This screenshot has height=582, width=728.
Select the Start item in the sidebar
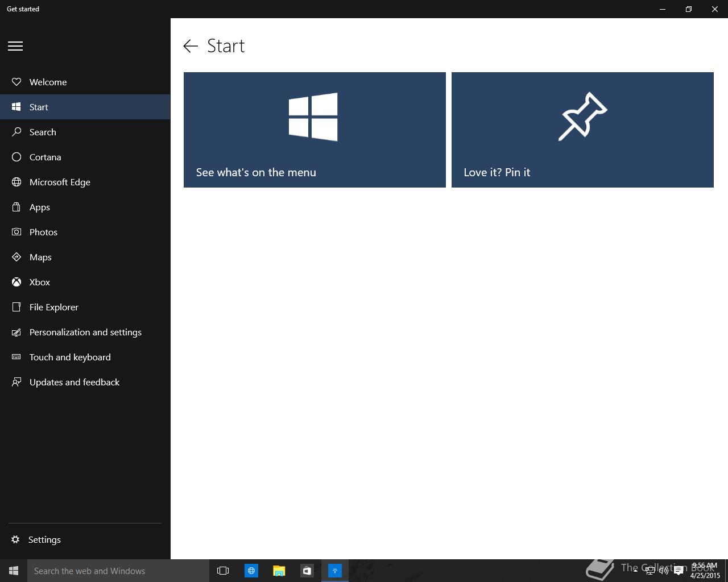click(85, 107)
